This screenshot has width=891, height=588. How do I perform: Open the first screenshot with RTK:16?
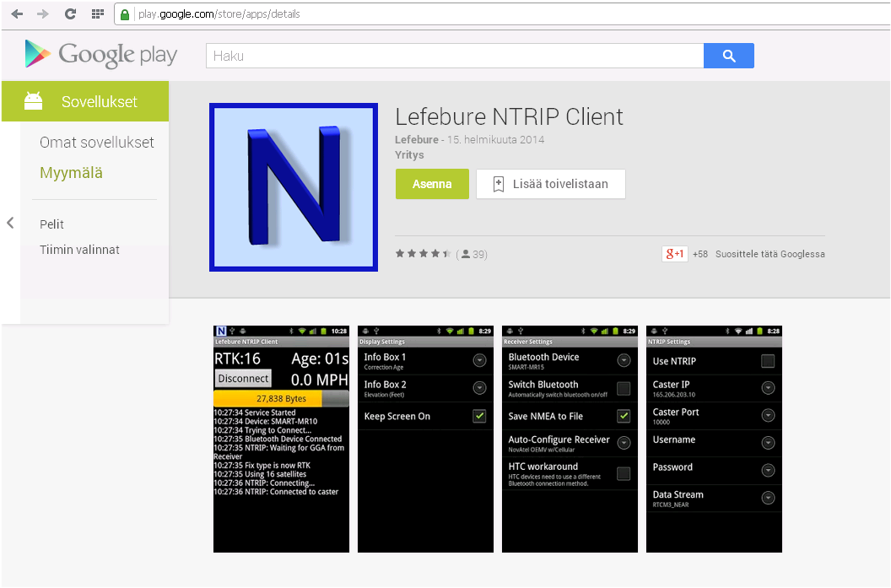(281, 439)
